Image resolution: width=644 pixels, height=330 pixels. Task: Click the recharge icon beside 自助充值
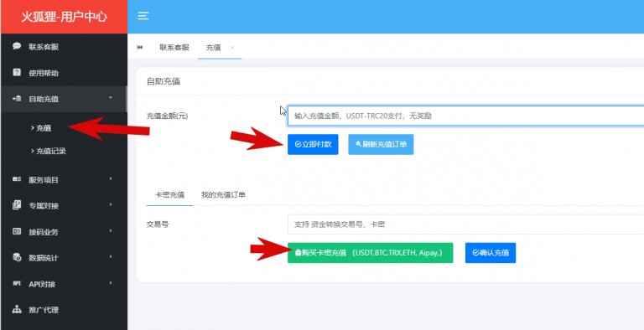(17, 99)
